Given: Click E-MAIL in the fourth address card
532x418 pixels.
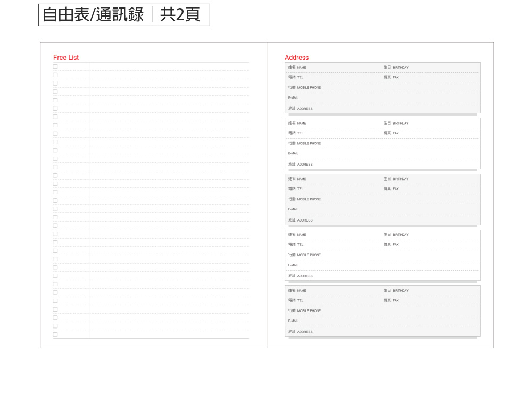Looking at the screenshot, I should tap(293, 265).
